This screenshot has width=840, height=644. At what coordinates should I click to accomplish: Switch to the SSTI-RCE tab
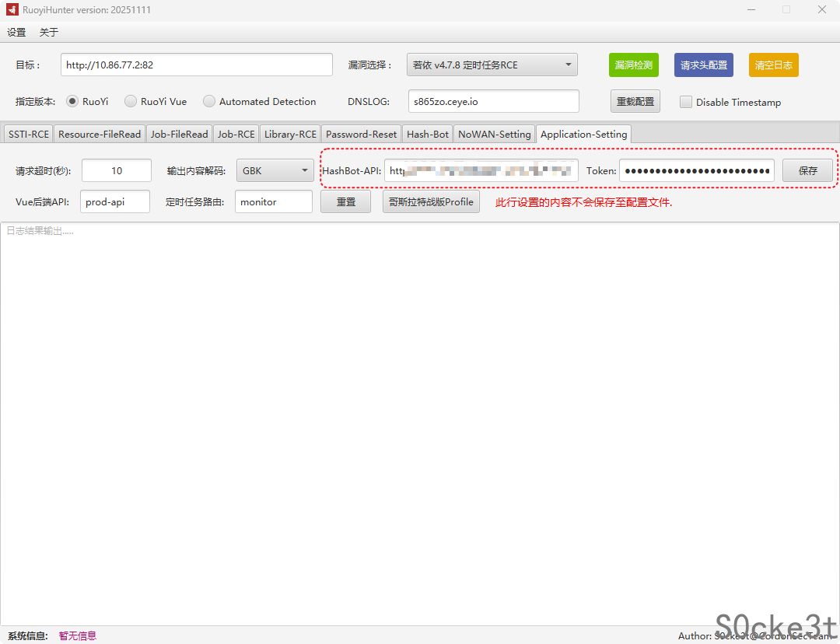(29, 134)
